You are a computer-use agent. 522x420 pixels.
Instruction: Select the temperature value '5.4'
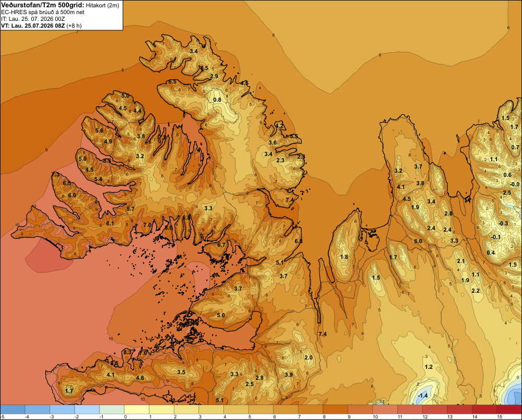[98, 179]
